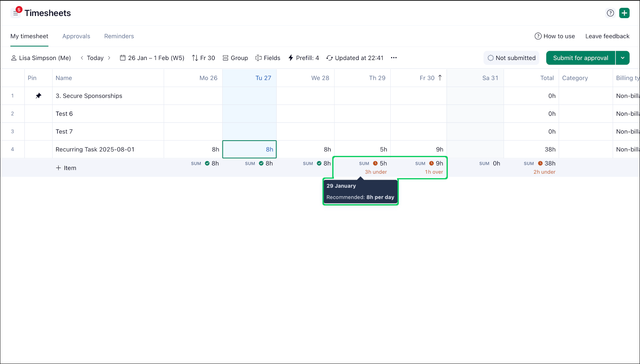640x364 pixels.
Task: Open Prefill: 4 lightning option
Action: (x=303, y=58)
